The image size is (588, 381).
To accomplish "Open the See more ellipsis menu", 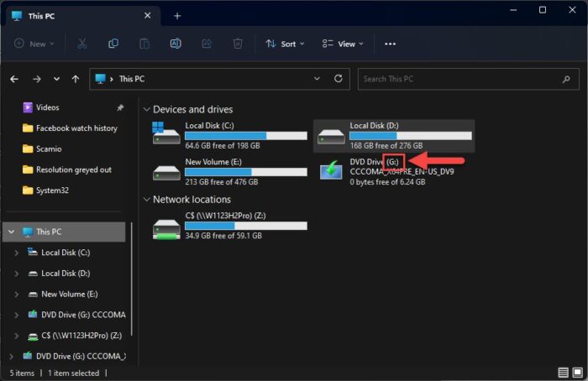I will coord(390,44).
